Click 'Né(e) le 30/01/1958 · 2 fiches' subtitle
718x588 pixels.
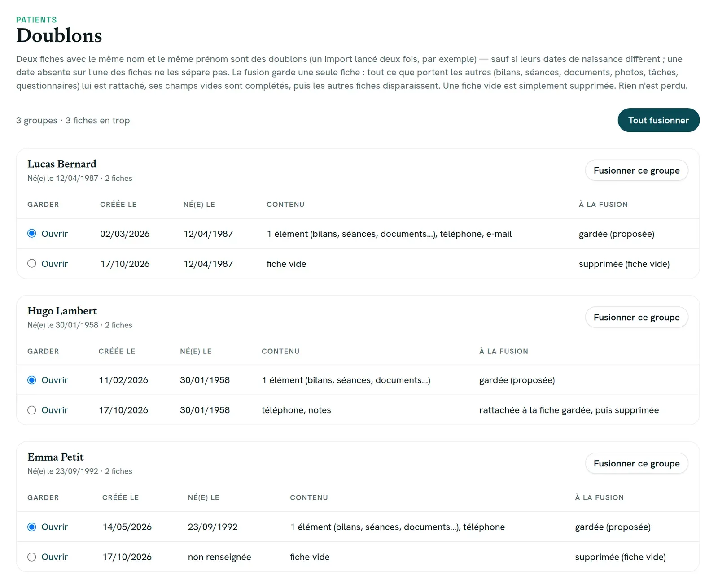[x=80, y=325]
